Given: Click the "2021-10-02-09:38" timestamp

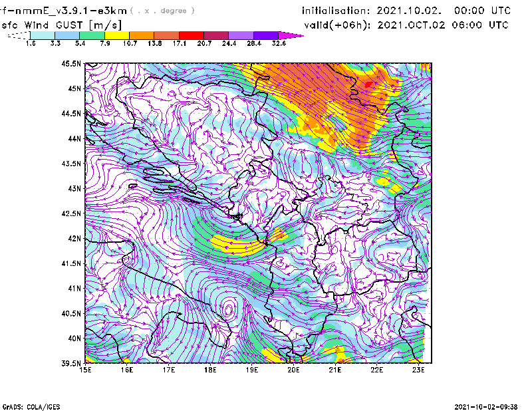Looking at the screenshot, I should pyautogui.click(x=486, y=407).
